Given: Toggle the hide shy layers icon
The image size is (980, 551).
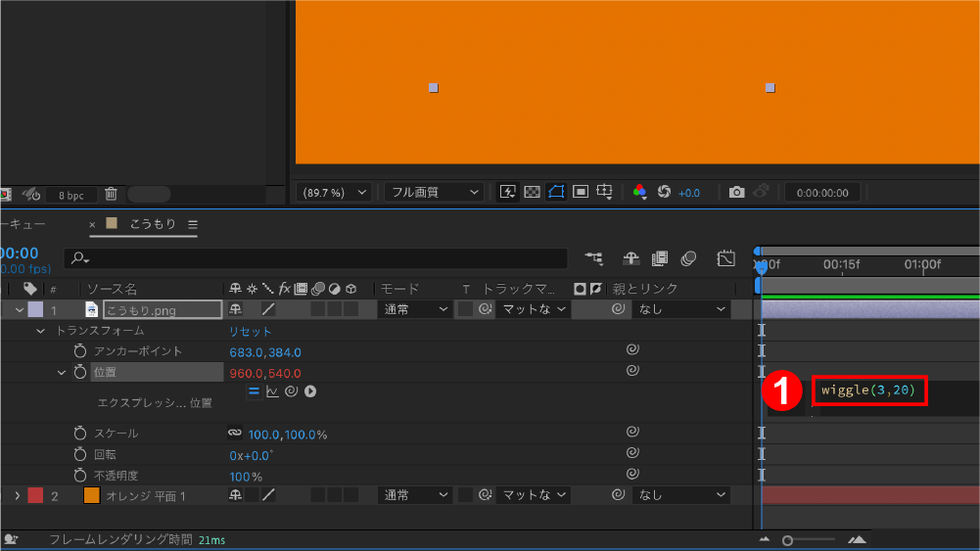Looking at the screenshot, I should click(x=631, y=258).
